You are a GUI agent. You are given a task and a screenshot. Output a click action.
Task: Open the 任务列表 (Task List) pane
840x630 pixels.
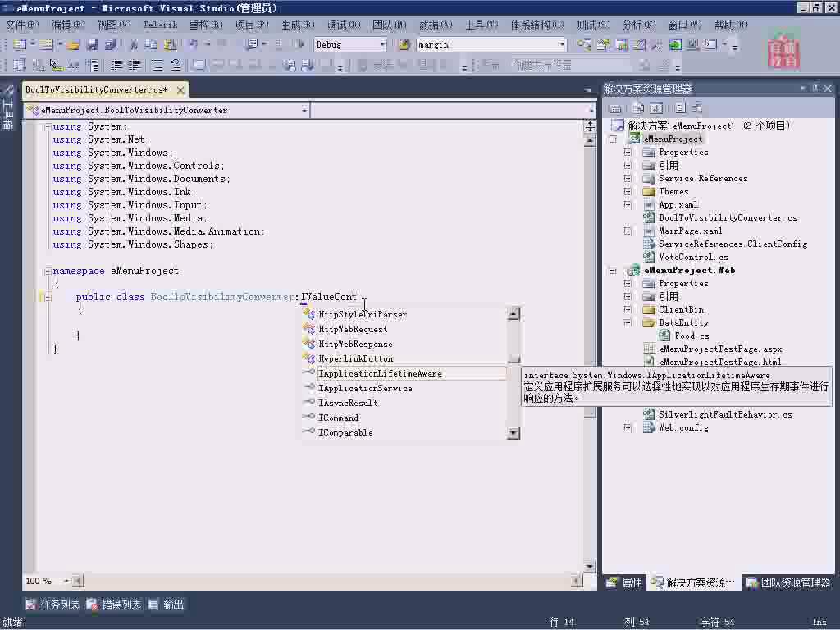pos(52,605)
